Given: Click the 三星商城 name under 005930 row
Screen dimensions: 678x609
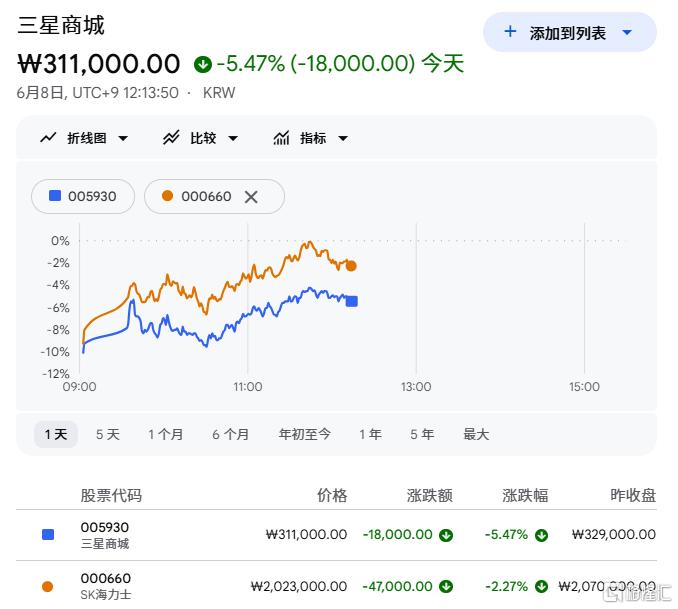Looking at the screenshot, I should [105, 544].
